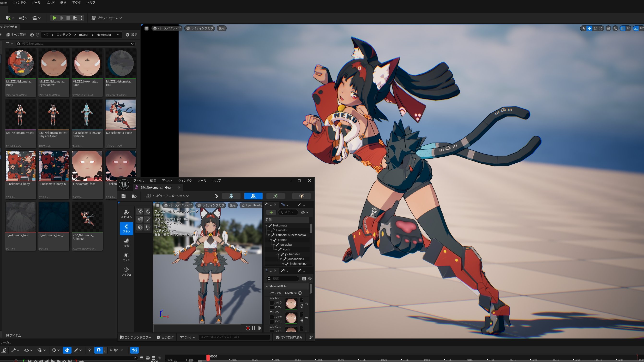This screenshot has width=644, height=362.
Task: Check first element アイソ isolate checkbox
Action: (271, 307)
